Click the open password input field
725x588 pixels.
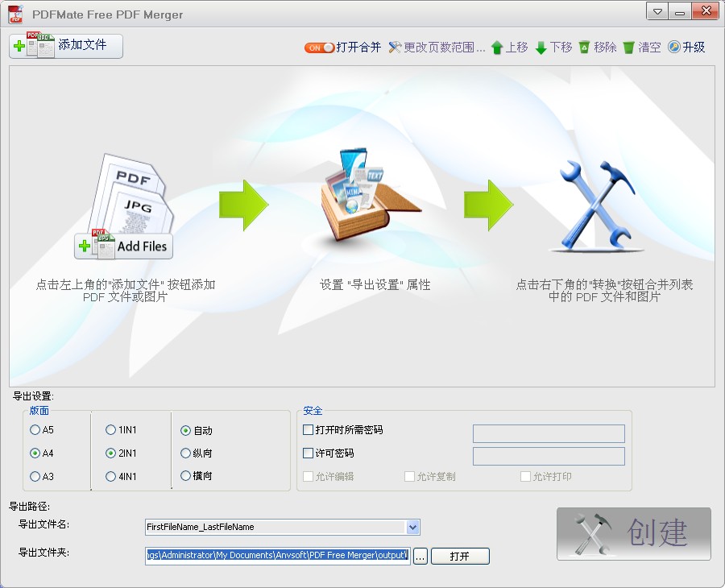[x=549, y=433]
